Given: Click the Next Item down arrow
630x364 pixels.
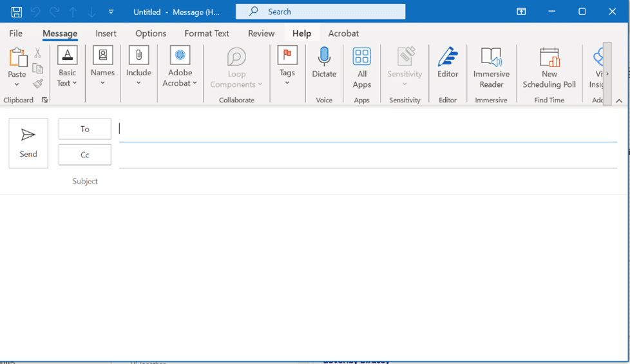Looking at the screenshot, I should pyautogui.click(x=91, y=12).
